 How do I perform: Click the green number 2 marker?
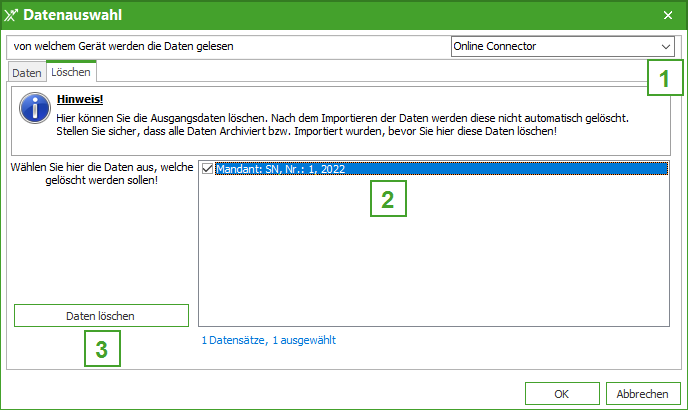(x=387, y=198)
